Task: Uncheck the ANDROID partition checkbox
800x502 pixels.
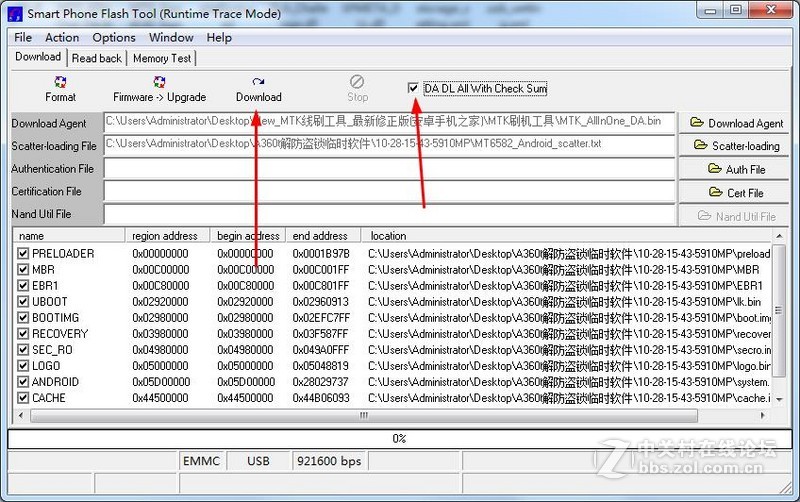Action: point(23,382)
